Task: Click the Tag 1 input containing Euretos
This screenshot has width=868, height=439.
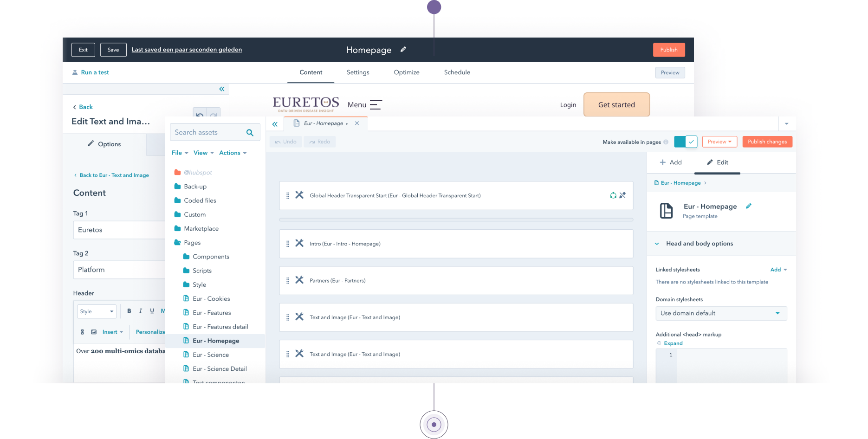Action: (x=119, y=230)
